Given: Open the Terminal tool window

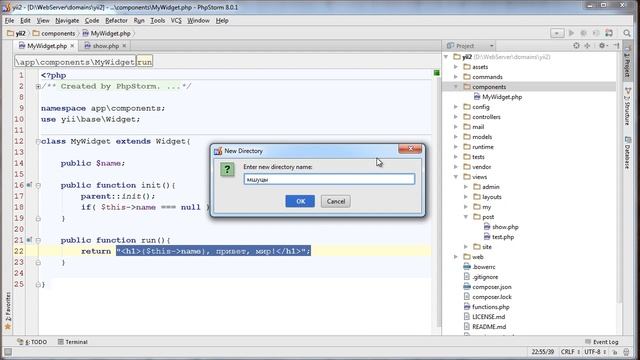Looking at the screenshot, I should [72, 342].
